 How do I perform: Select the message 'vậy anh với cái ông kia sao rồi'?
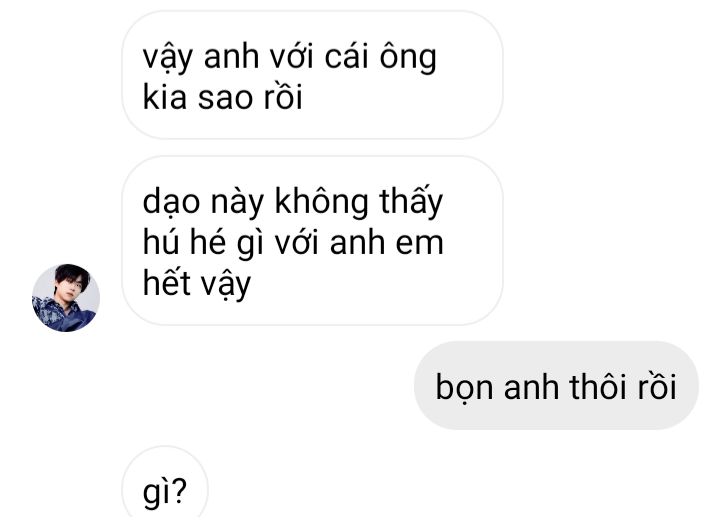312,75
